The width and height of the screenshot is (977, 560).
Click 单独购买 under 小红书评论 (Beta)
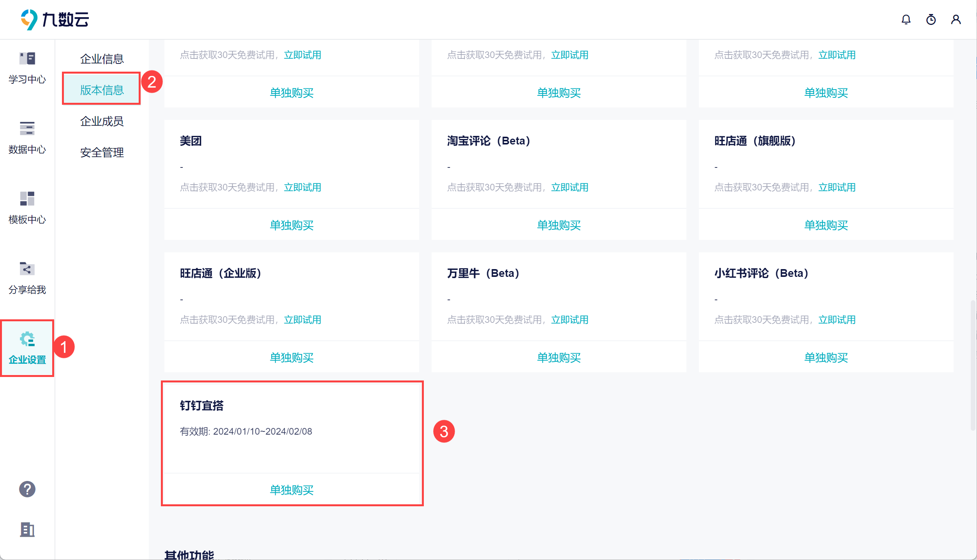(x=826, y=357)
